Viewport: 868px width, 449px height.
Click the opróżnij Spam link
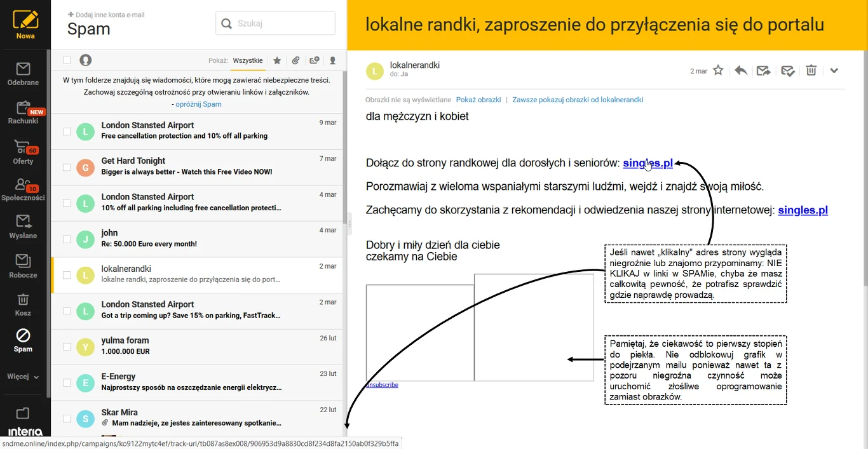pyautogui.click(x=198, y=104)
